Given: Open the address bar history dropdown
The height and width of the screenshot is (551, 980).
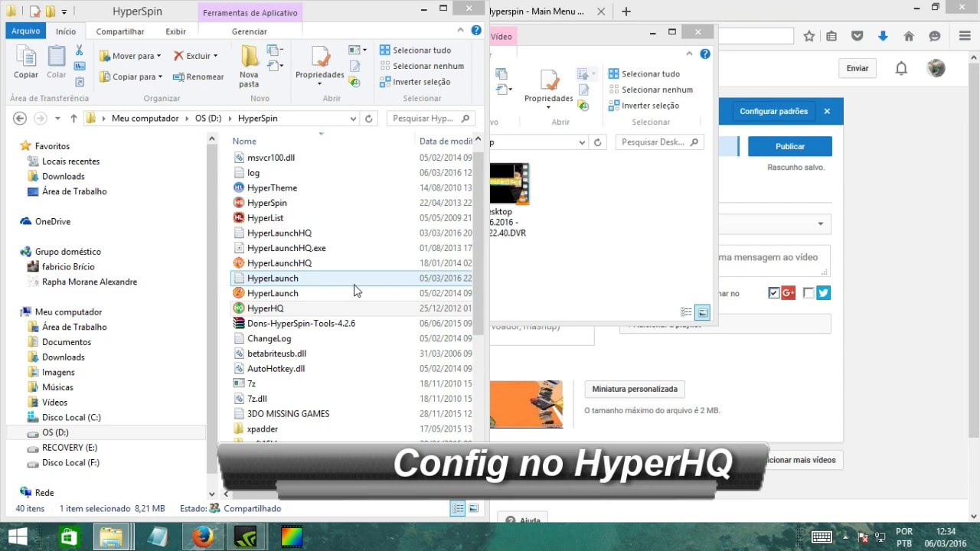Looking at the screenshot, I should tap(353, 119).
